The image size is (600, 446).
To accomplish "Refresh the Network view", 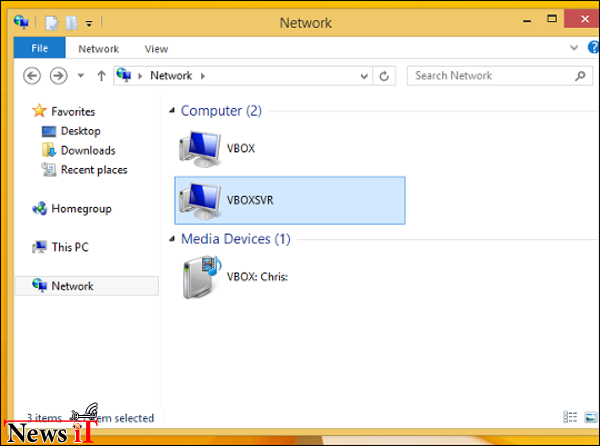I will pyautogui.click(x=384, y=76).
